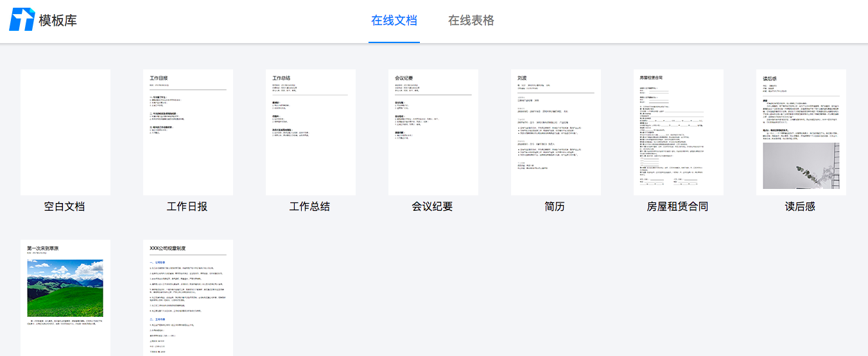
Task: Click the 简历 caption under resume
Action: coord(555,207)
